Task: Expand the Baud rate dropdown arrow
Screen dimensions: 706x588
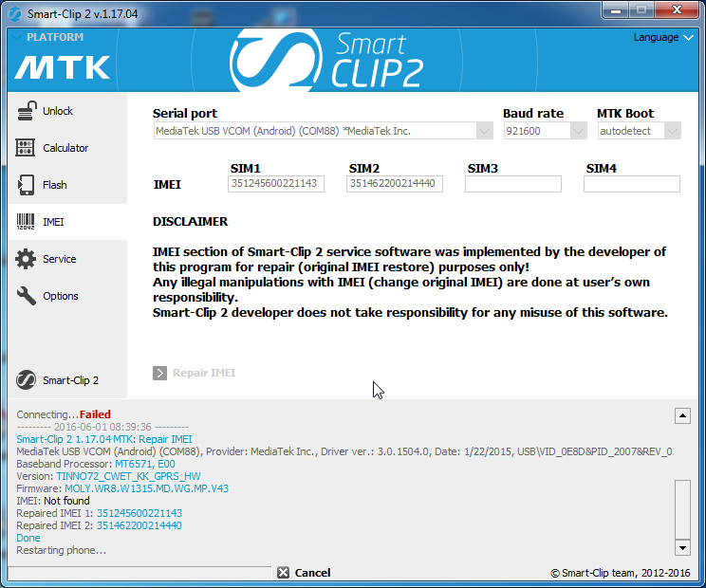Action: (578, 132)
